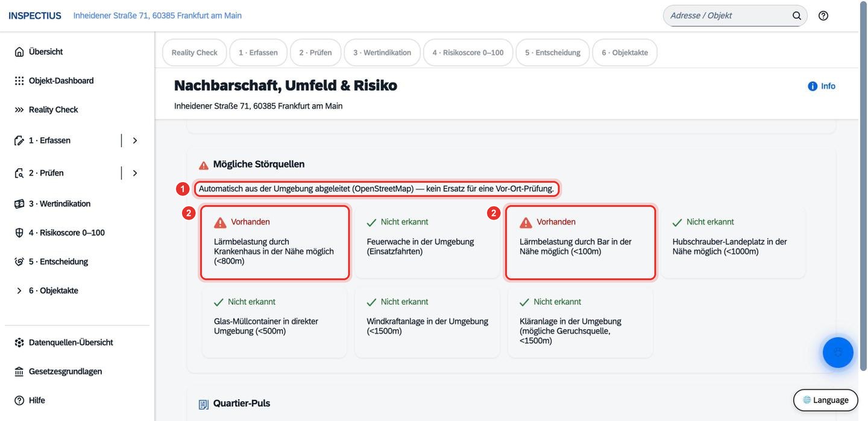Open the 4 · Risikoscore 0–100 tab

(468, 52)
